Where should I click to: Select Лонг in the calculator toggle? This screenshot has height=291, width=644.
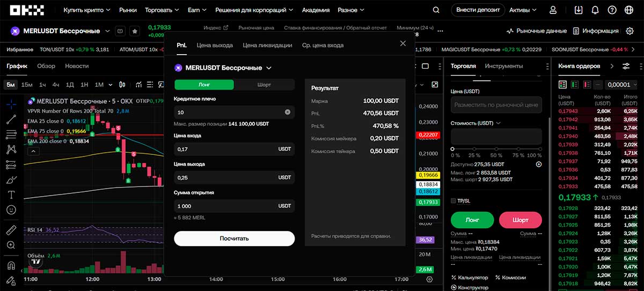(x=204, y=85)
